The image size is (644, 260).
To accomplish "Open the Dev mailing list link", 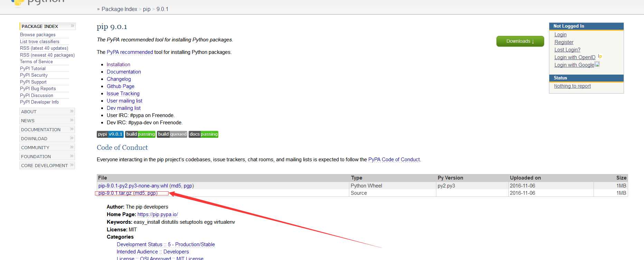I will click(124, 108).
